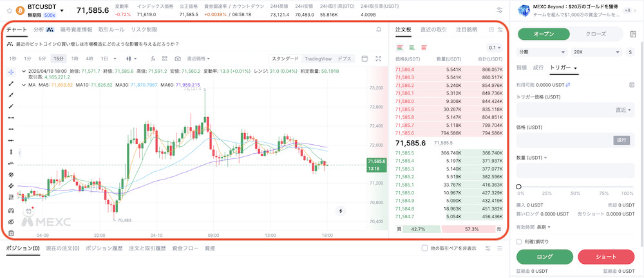Viewport: 644px width, 278px height.
Task: Select the crosshair cursor tool
Action: 11,72
